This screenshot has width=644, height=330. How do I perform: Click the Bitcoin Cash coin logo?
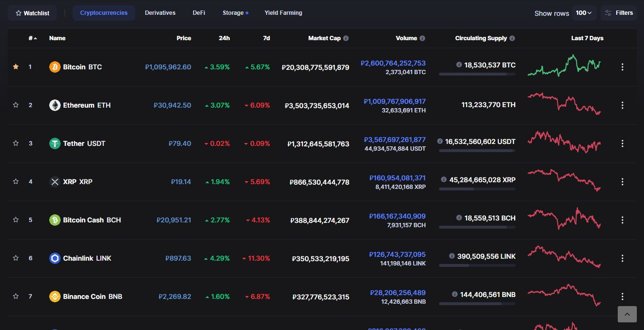tap(55, 220)
